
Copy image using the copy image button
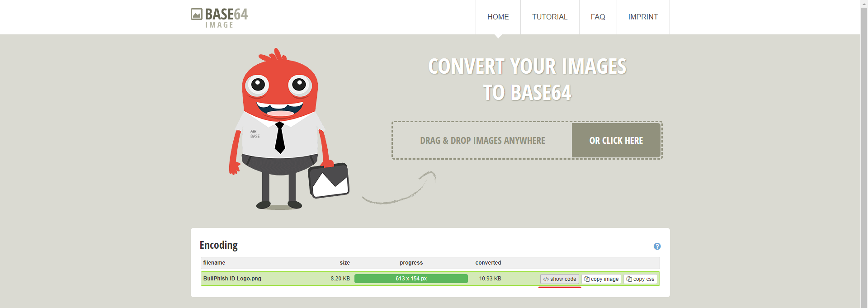(601, 279)
